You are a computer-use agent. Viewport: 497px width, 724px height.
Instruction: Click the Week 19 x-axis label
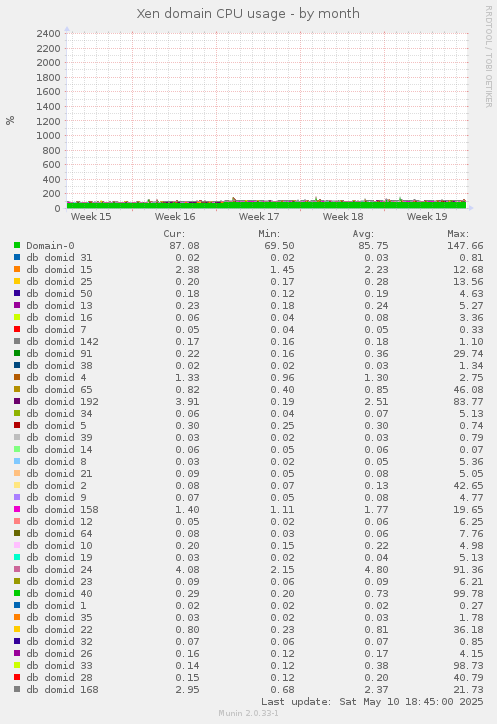click(x=427, y=217)
